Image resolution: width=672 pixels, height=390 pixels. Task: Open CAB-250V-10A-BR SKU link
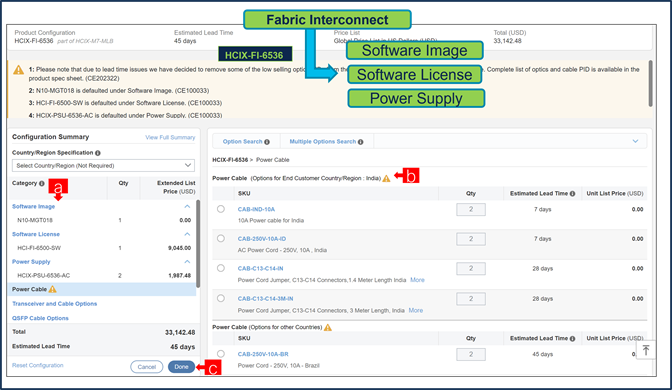[263, 354]
